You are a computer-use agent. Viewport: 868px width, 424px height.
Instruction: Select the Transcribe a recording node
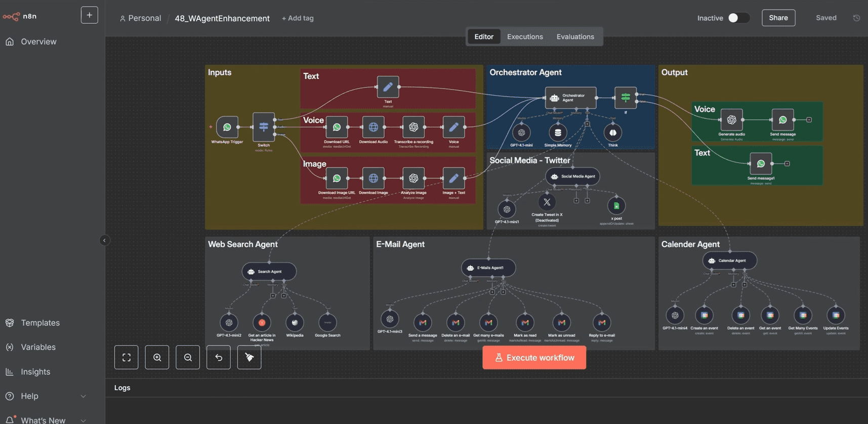414,128
